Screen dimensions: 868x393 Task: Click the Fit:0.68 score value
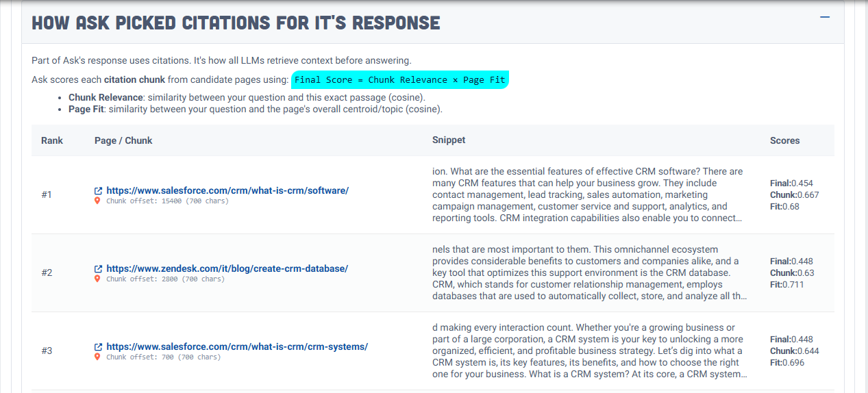[784, 207]
